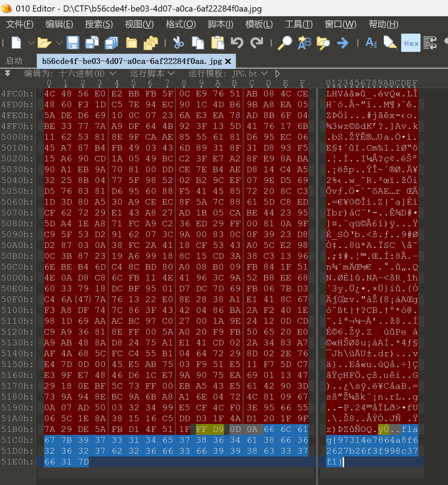Click the Paste clipboard icon

click(218, 43)
